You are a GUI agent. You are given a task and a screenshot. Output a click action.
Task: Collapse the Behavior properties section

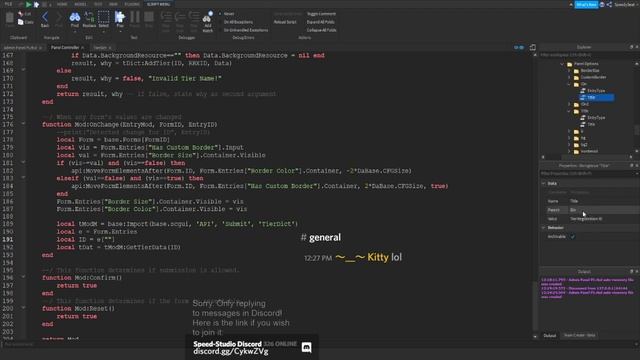coord(544,228)
